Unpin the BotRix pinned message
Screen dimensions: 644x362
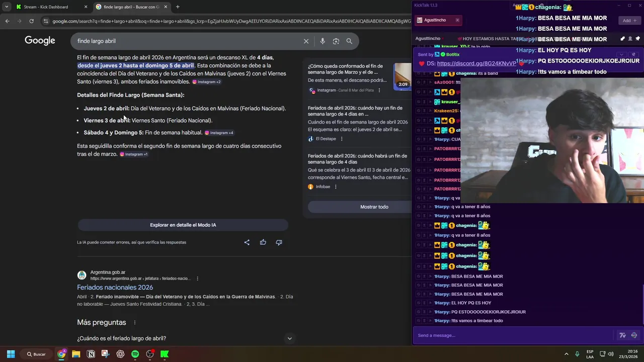click(x=634, y=54)
